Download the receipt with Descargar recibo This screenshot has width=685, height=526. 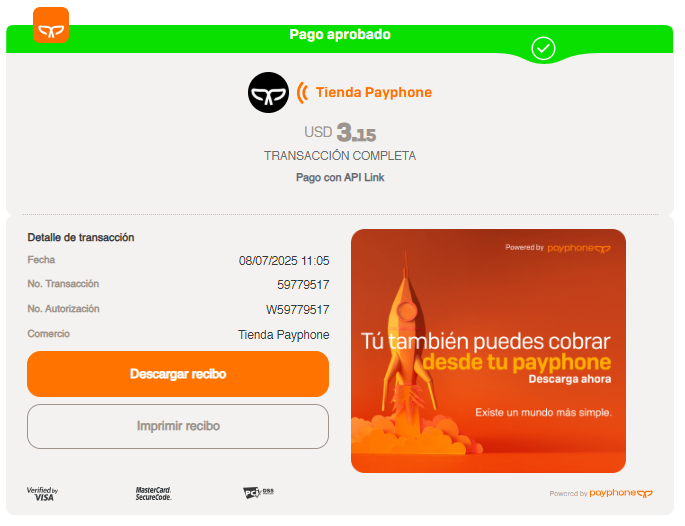click(x=178, y=374)
